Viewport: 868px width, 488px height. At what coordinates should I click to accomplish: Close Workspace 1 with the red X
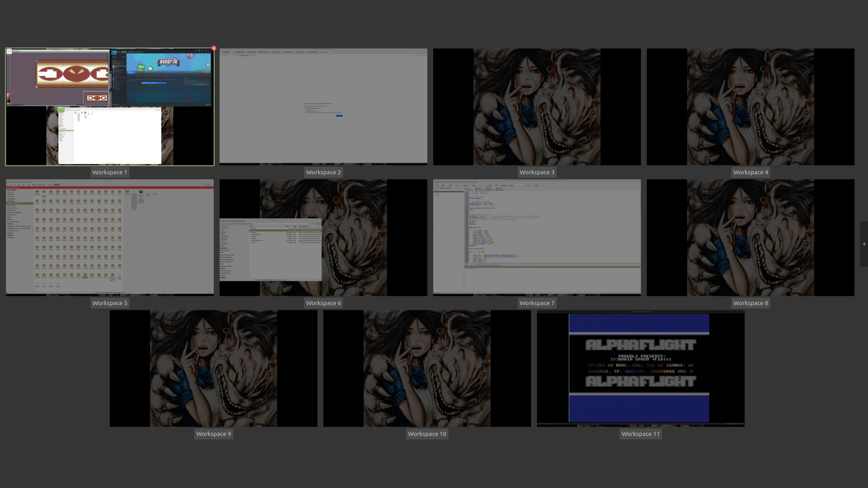point(214,49)
